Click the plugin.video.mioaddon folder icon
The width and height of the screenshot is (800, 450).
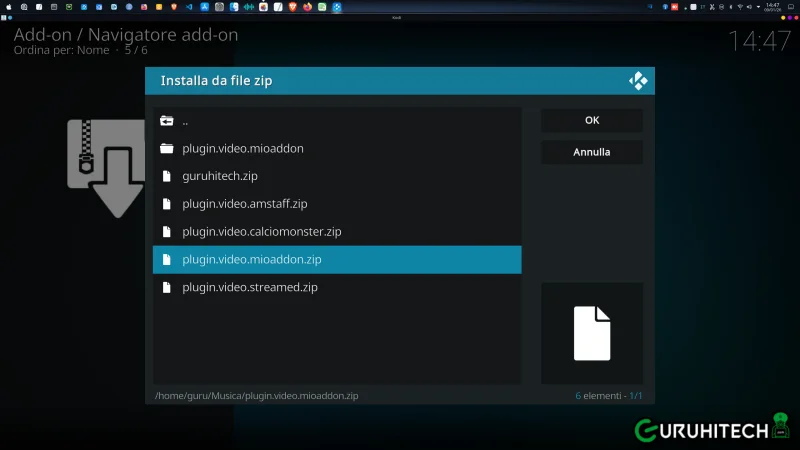pyautogui.click(x=167, y=149)
